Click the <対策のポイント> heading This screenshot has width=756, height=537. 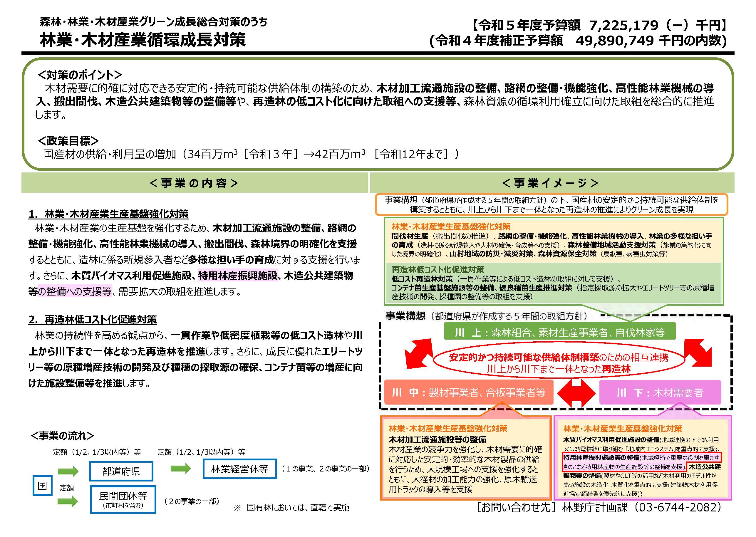[x=80, y=75]
